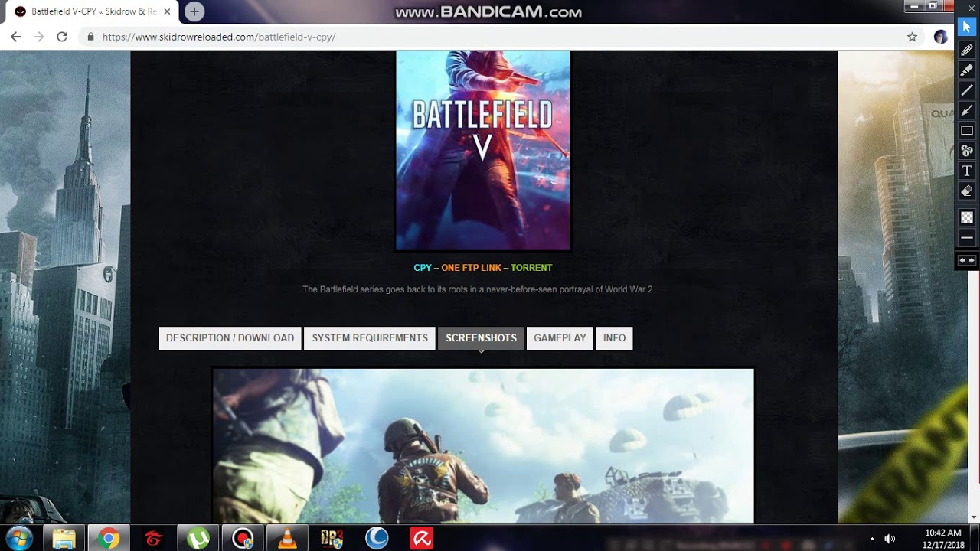Click the TORRENT link
Screen dimensions: 980x551
point(531,268)
